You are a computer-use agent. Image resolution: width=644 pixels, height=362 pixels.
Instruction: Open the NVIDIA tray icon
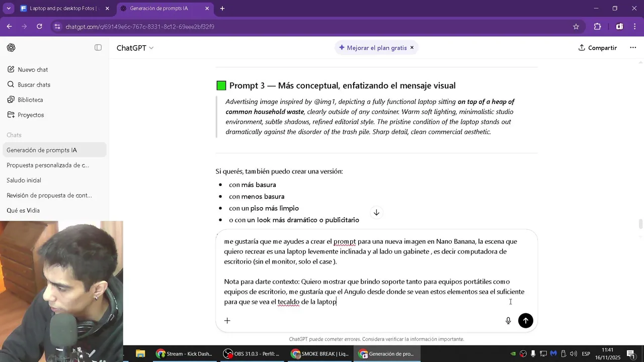pyautogui.click(x=513, y=354)
